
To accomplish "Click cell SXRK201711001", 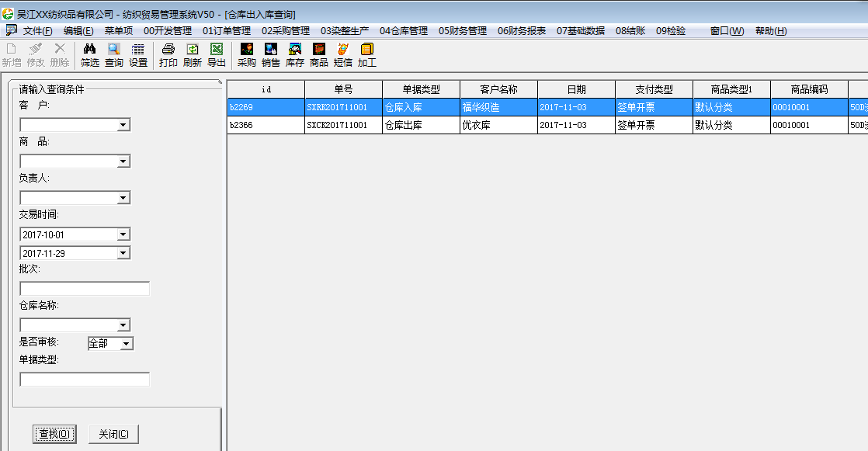I will 344,107.
